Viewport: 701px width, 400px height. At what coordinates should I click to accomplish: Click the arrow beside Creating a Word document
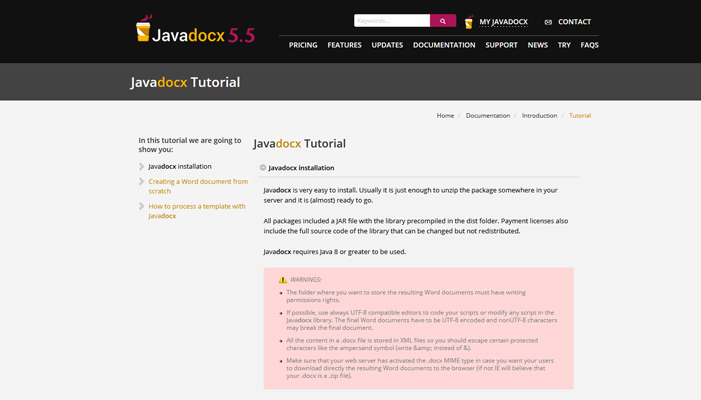point(142,181)
